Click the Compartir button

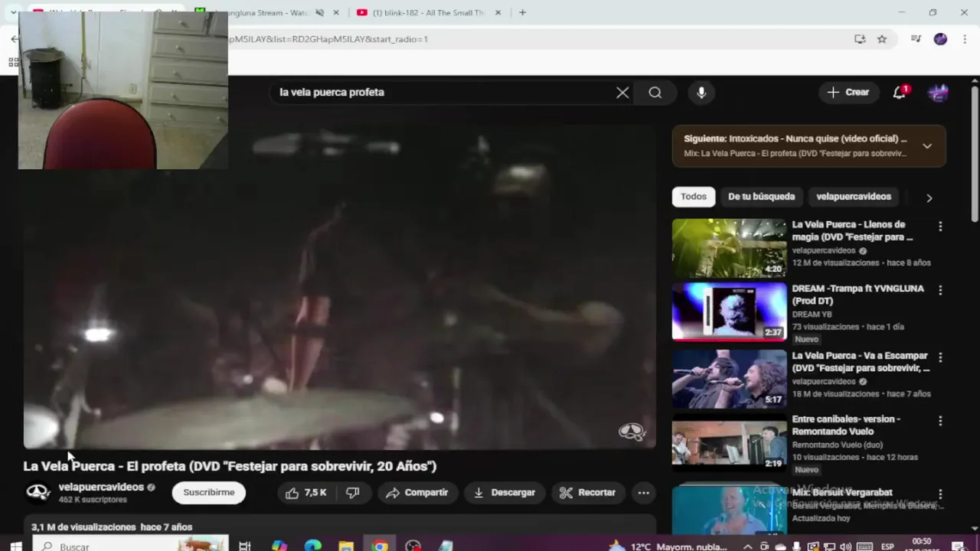417,493
